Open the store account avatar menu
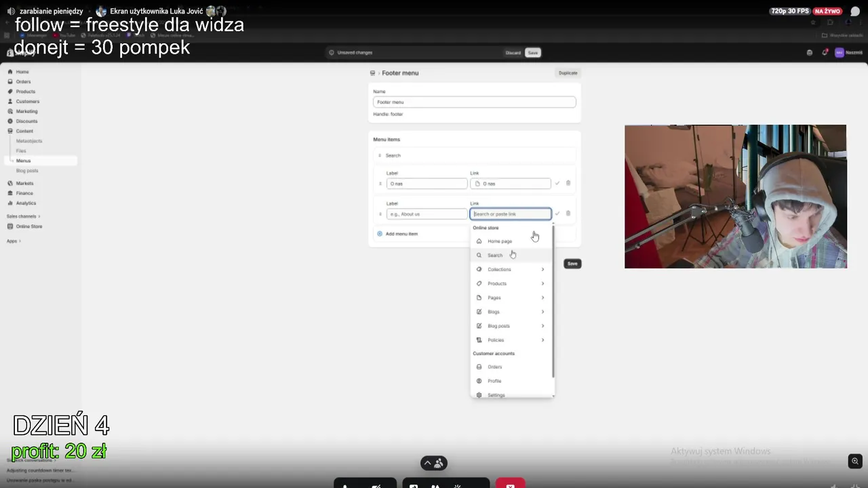This screenshot has width=868, height=488. 839,53
